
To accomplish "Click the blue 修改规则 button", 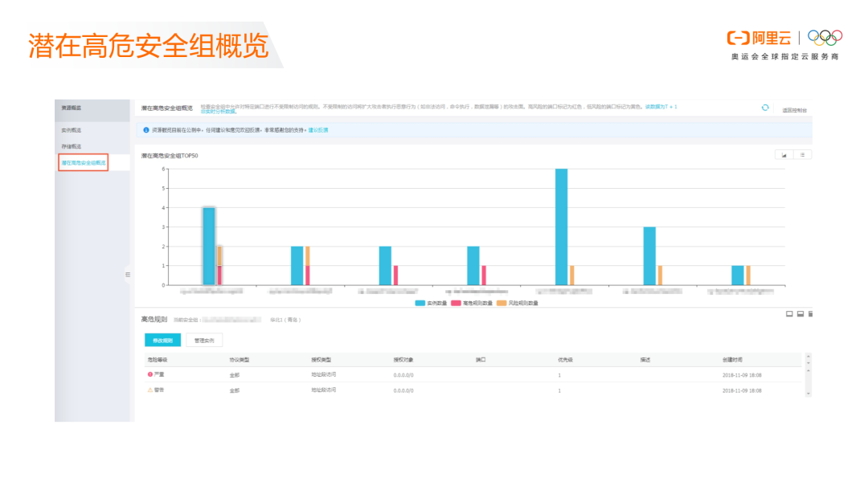I will click(x=162, y=341).
